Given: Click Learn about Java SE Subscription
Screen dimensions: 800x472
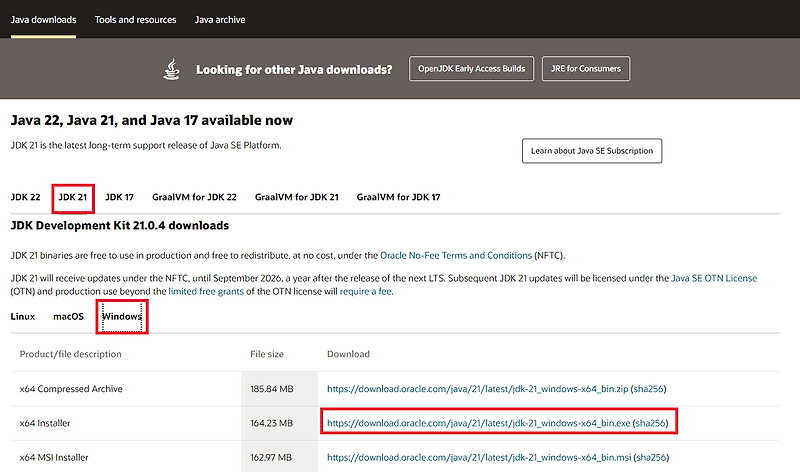Looking at the screenshot, I should tap(592, 151).
